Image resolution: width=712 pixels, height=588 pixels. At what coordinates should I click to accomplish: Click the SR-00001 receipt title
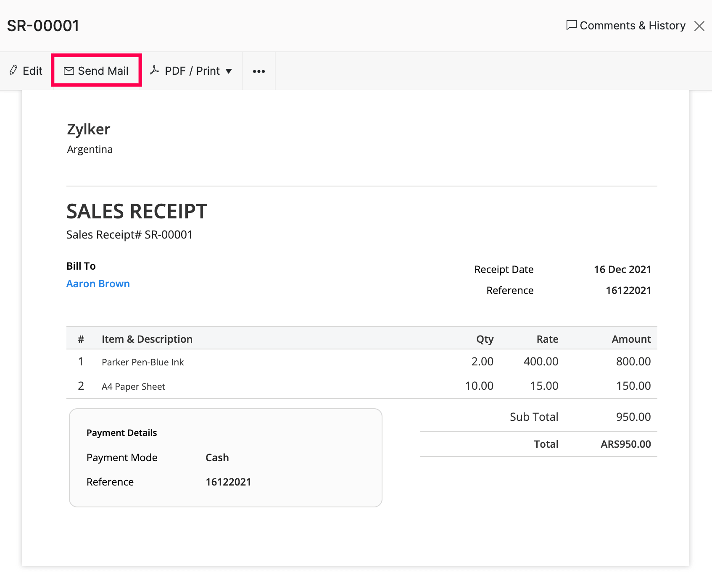[43, 25]
